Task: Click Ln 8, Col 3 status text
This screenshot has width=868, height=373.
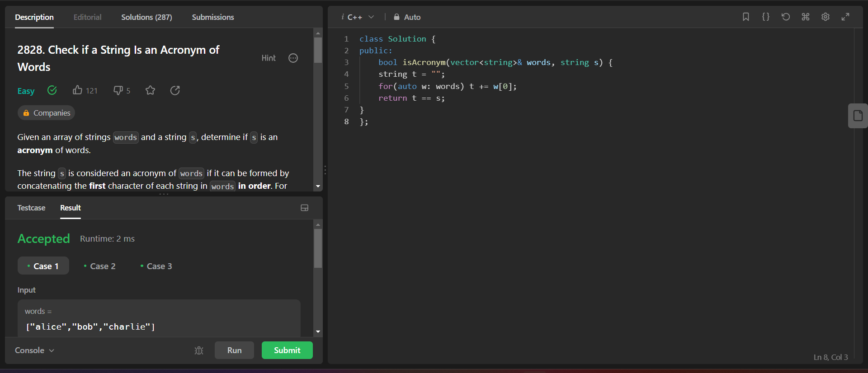Action: (830, 357)
